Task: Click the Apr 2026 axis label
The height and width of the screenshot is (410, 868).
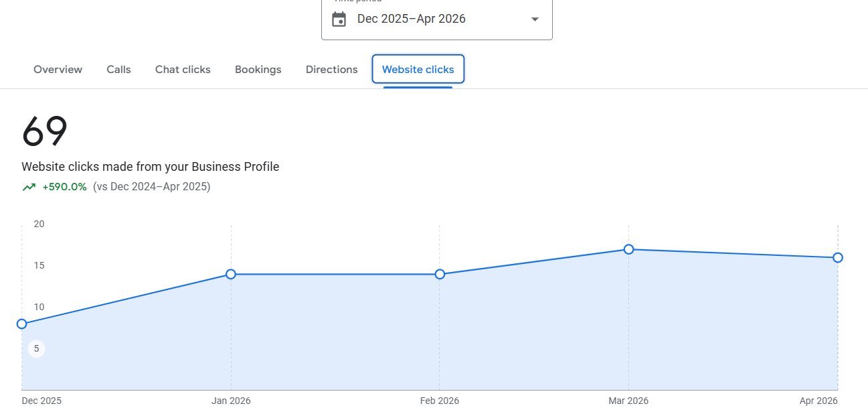Action: click(818, 401)
